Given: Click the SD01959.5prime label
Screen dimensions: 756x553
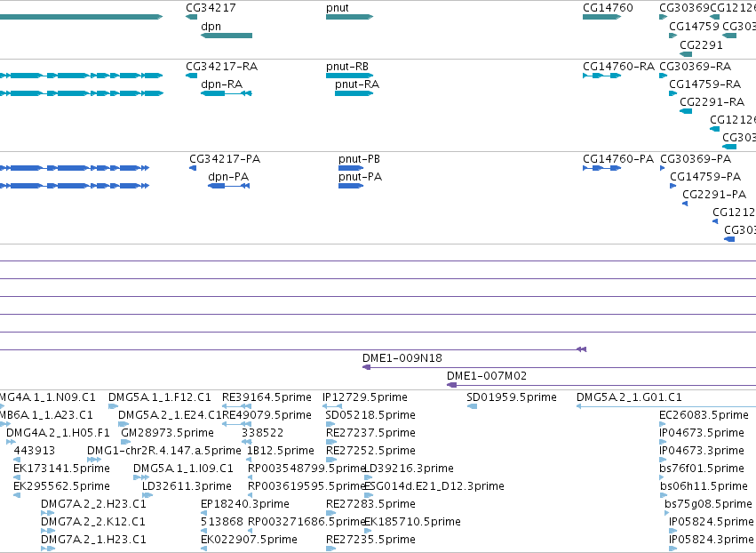Looking at the screenshot, I should pos(512,397).
